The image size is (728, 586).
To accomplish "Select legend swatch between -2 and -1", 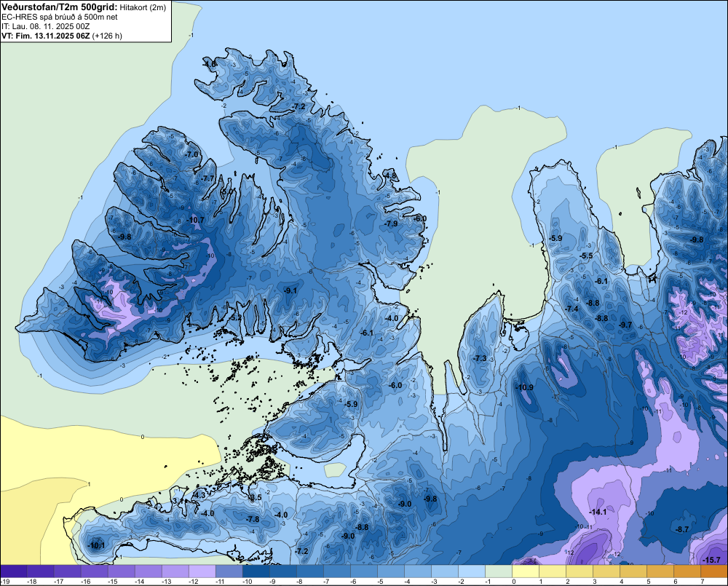I will (x=472, y=571).
